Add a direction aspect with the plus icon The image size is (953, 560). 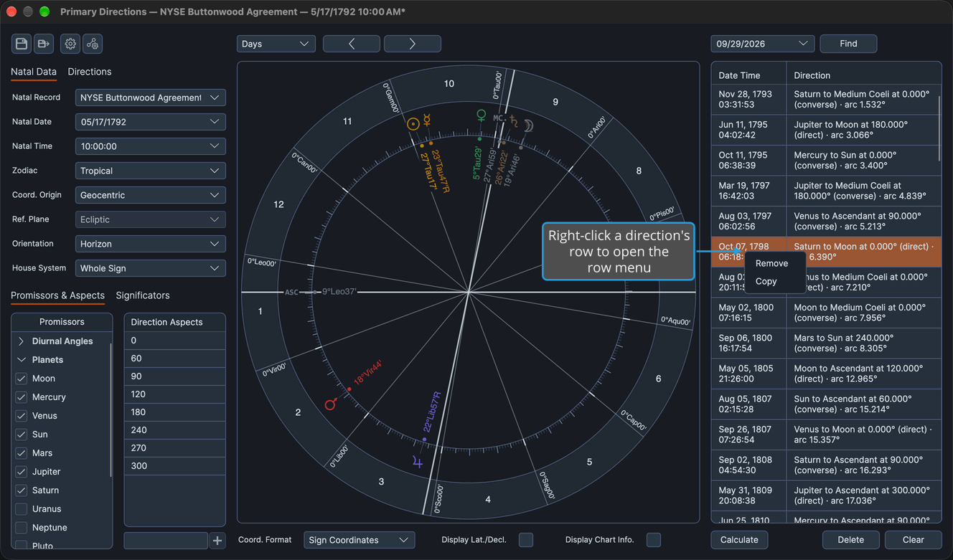pos(217,541)
